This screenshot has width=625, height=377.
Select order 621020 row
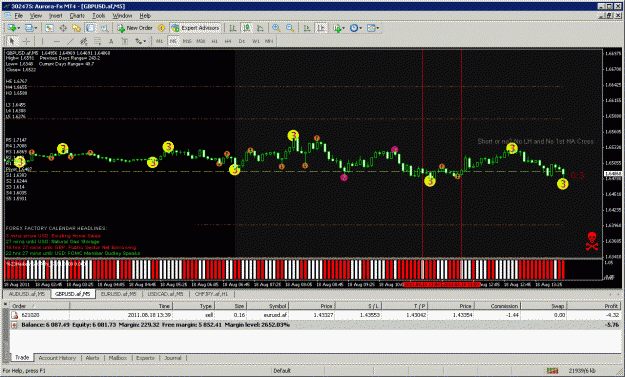point(315,315)
